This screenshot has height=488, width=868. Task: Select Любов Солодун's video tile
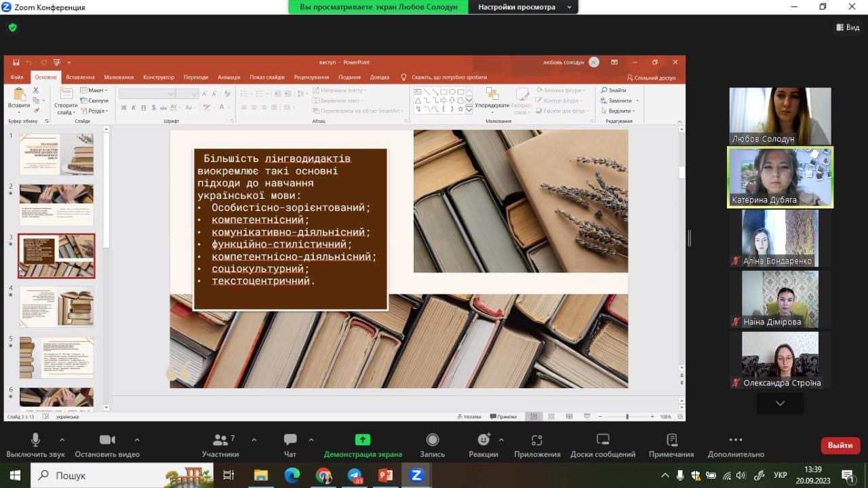tap(780, 116)
